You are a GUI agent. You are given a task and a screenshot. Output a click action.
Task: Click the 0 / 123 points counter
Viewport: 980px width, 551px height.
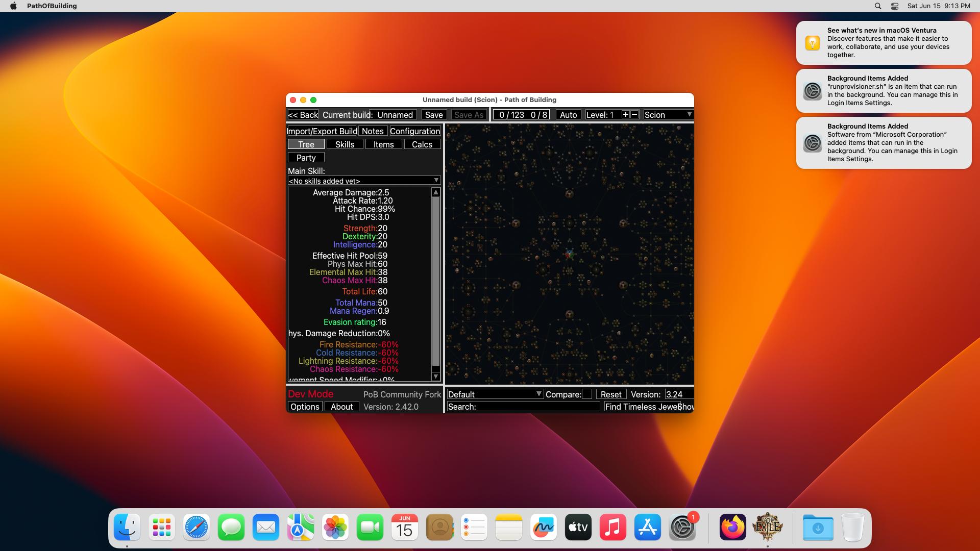click(512, 115)
